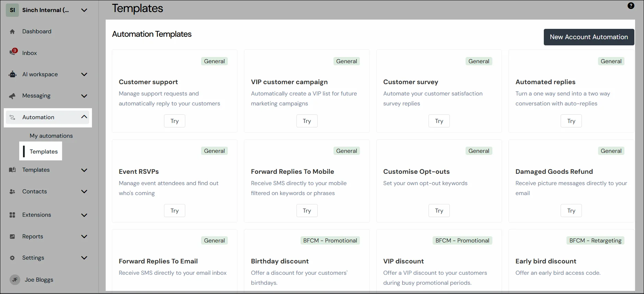
Task: Try the Customer support template
Action: (x=175, y=121)
